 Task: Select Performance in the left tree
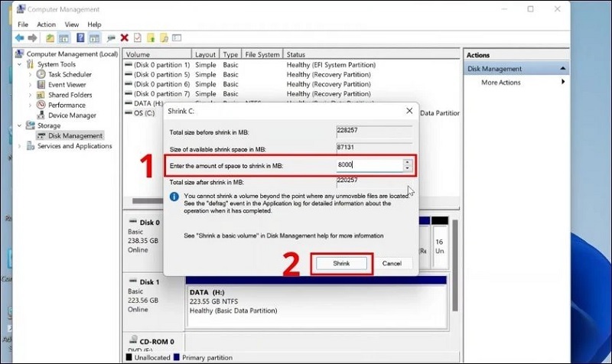67,105
